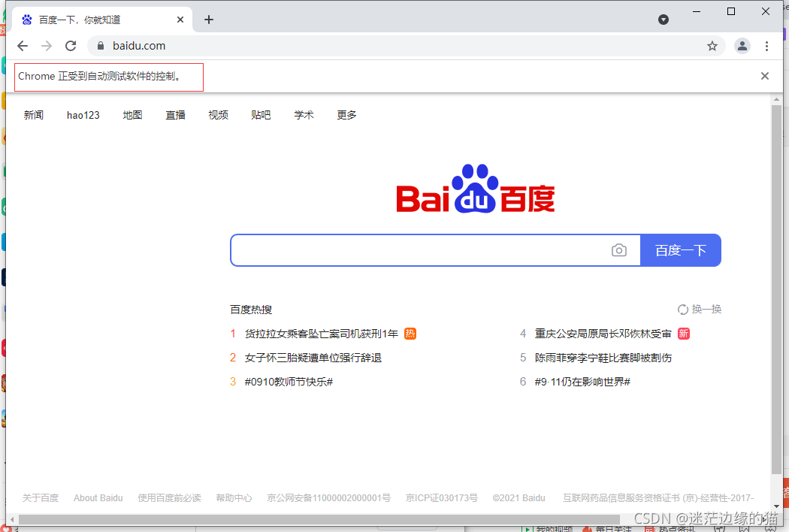Click the 百度一下 search button

point(680,250)
